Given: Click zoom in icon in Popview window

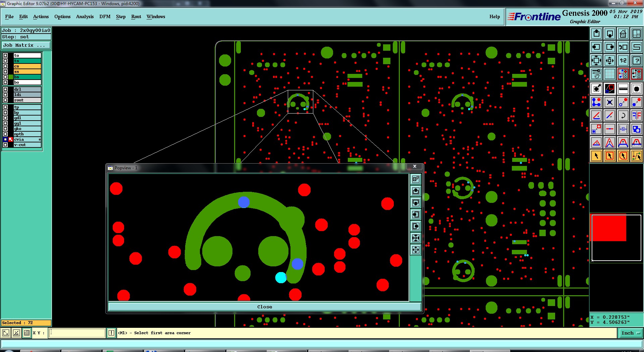Looking at the screenshot, I should tap(416, 238).
